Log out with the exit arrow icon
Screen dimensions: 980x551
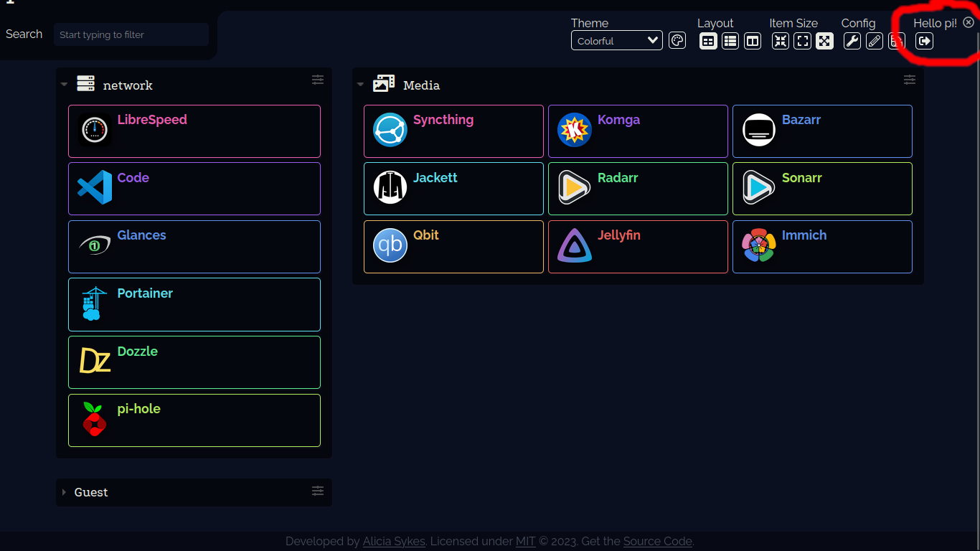(x=925, y=41)
